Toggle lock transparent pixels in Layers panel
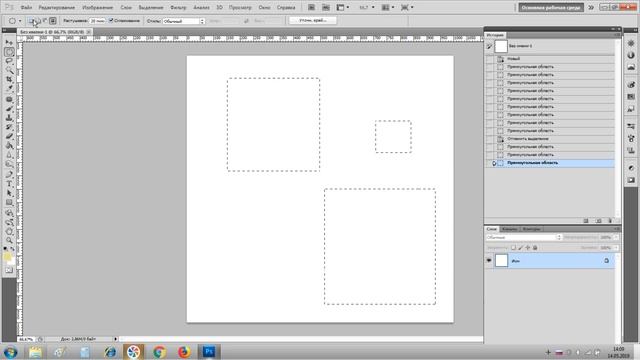This screenshot has height=360, width=640. pyautogui.click(x=513, y=248)
